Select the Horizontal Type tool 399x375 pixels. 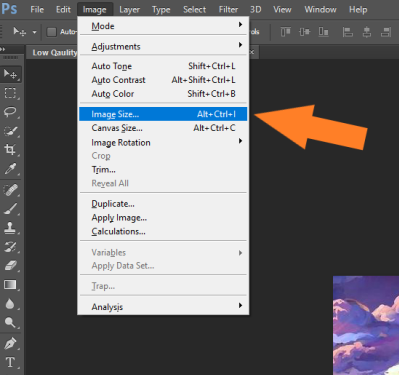[11, 362]
